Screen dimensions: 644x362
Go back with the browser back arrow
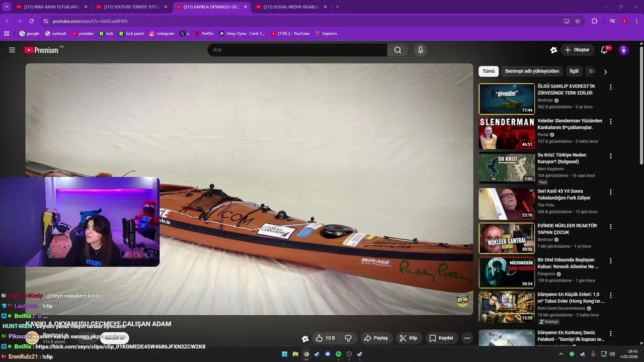pos(8,21)
